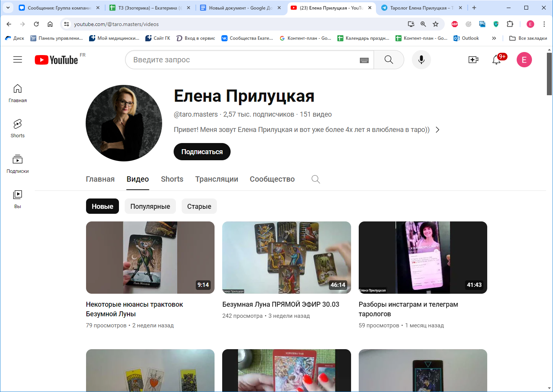Switch to the ТЗ (Эзотерика) spreadsheet tab

tap(150, 8)
